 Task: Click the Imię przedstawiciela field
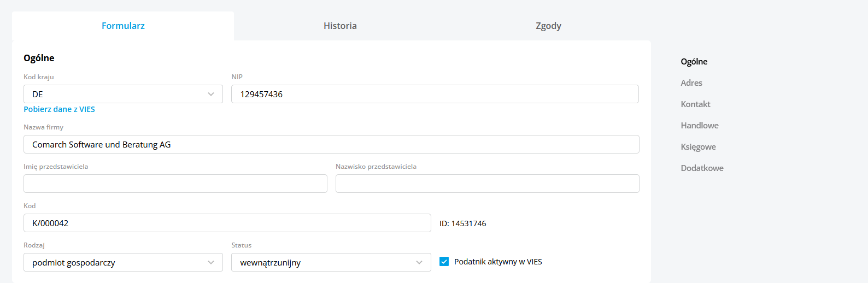click(x=175, y=184)
